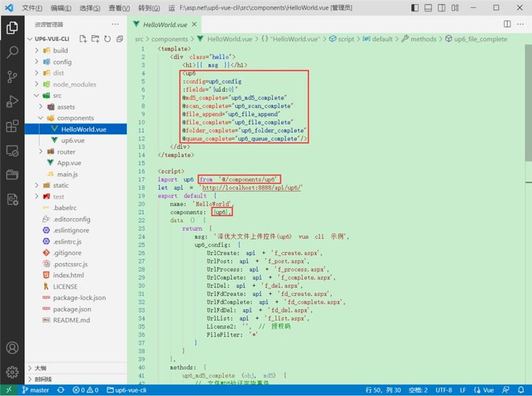Open the Extensions view
532x396 pixels.
tap(13, 125)
